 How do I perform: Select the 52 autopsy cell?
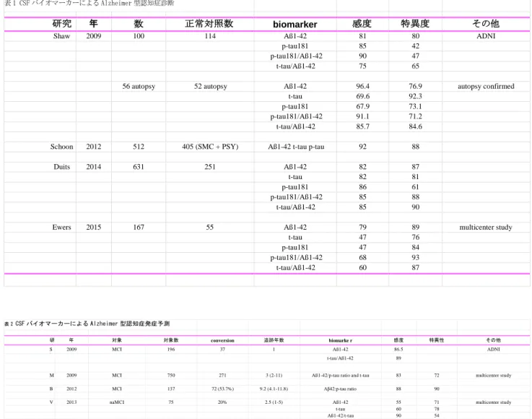[210, 86]
